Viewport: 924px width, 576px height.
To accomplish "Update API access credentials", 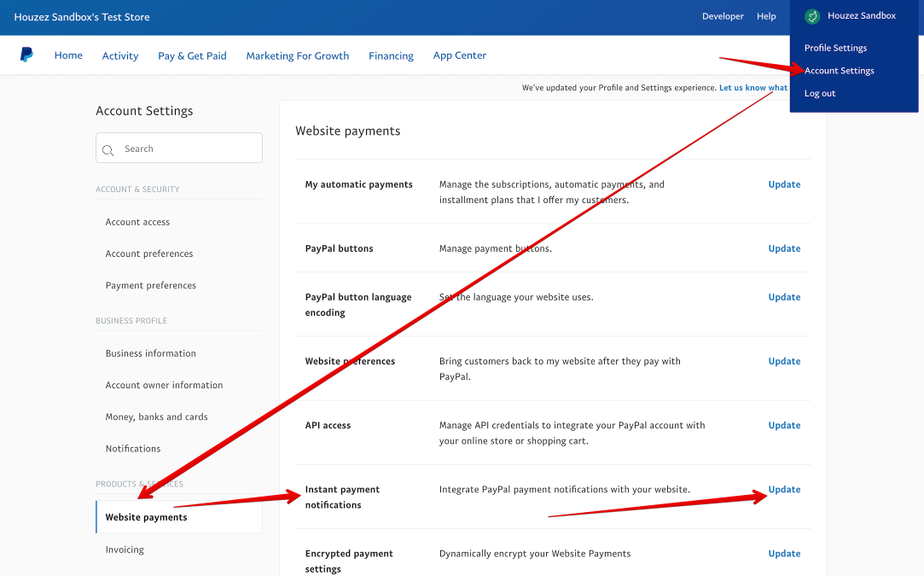I will [784, 426].
